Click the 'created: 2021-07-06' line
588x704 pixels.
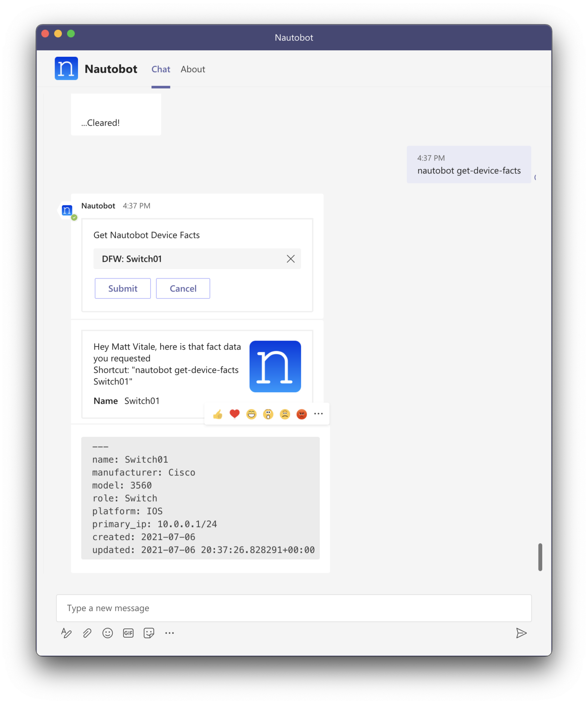click(x=144, y=537)
